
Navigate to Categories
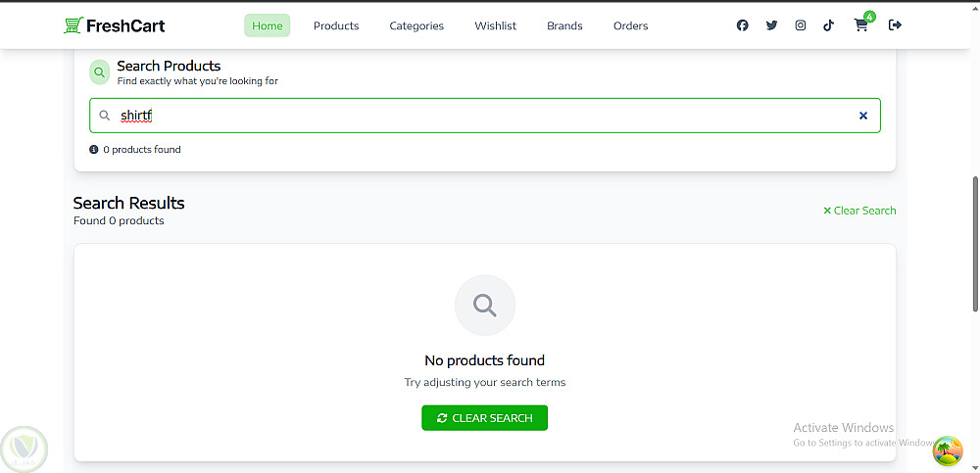pos(416,25)
